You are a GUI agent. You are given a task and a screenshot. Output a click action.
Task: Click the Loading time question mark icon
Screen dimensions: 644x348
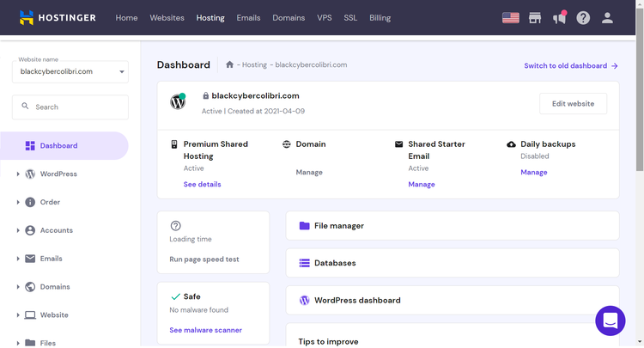tap(175, 226)
